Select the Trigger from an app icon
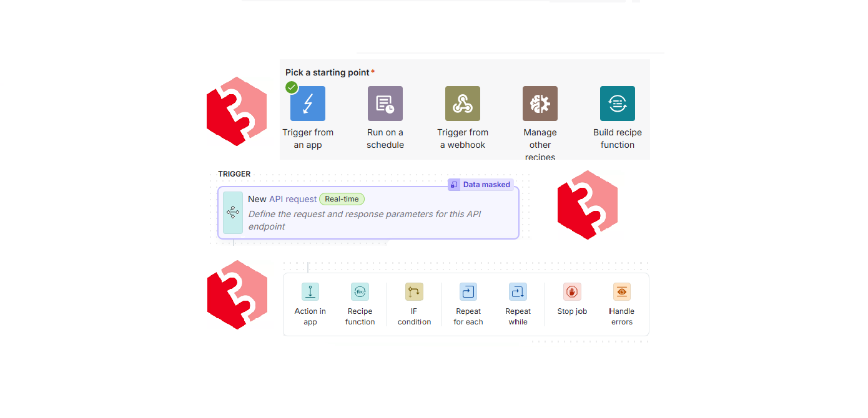This screenshot has height=418, width=868. pyautogui.click(x=307, y=103)
